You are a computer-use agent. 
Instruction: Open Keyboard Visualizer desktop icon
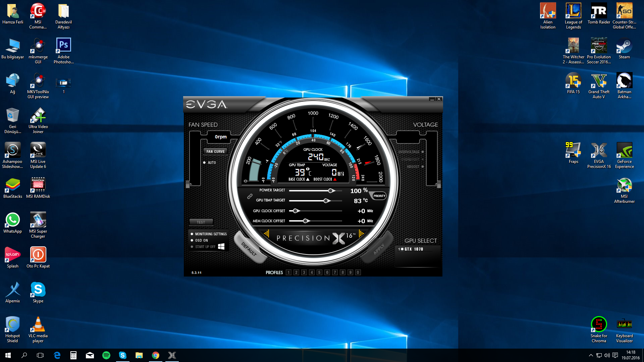[x=624, y=329]
